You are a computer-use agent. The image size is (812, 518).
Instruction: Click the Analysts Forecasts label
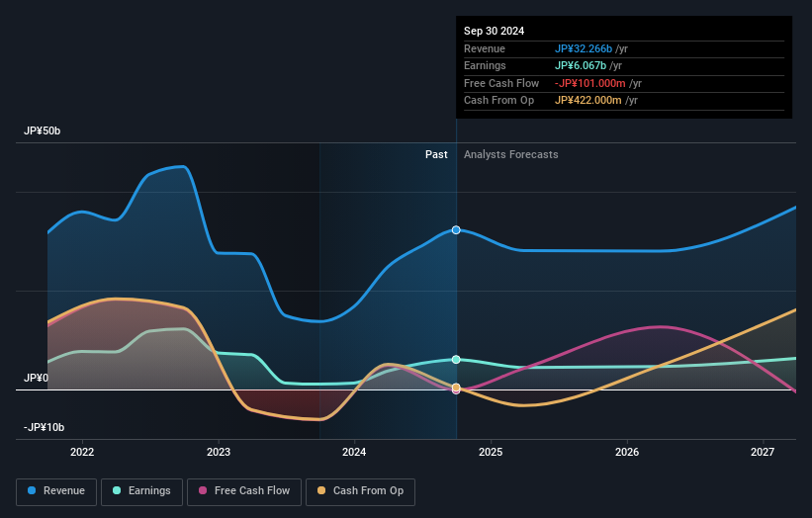pos(511,155)
